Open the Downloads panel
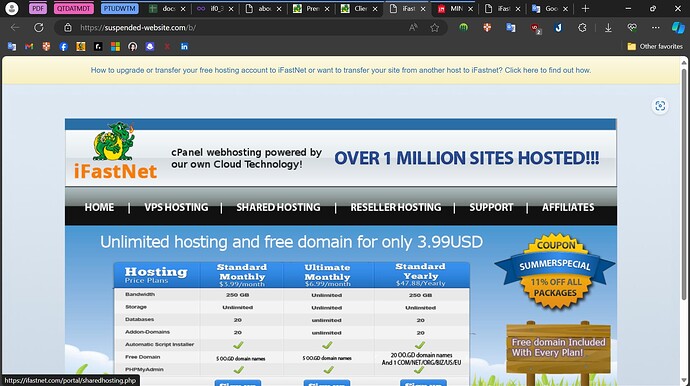 click(608, 28)
